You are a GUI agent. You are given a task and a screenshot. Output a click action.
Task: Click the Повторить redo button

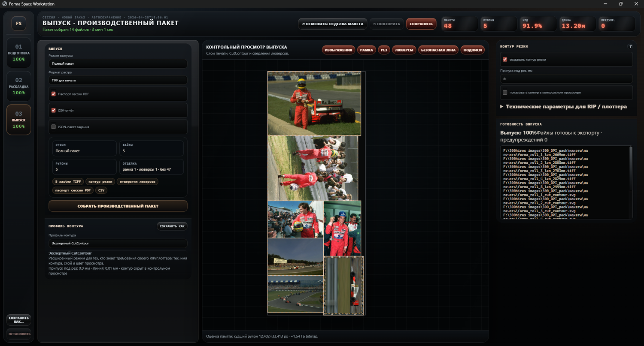386,24
